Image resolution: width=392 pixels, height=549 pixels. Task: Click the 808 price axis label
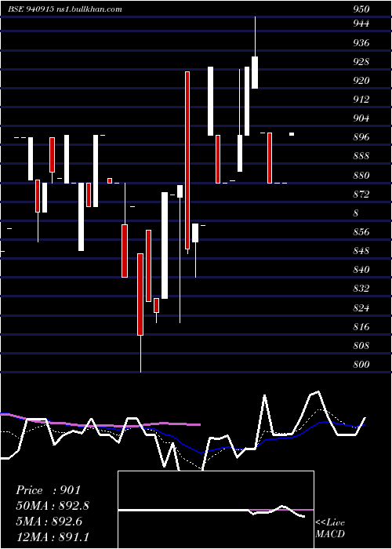point(361,346)
